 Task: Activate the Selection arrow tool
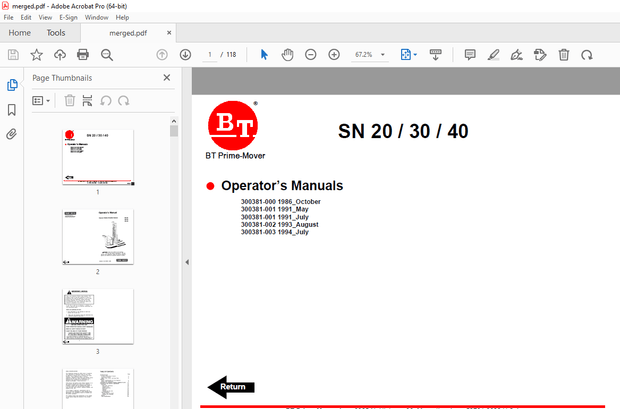[x=264, y=55]
